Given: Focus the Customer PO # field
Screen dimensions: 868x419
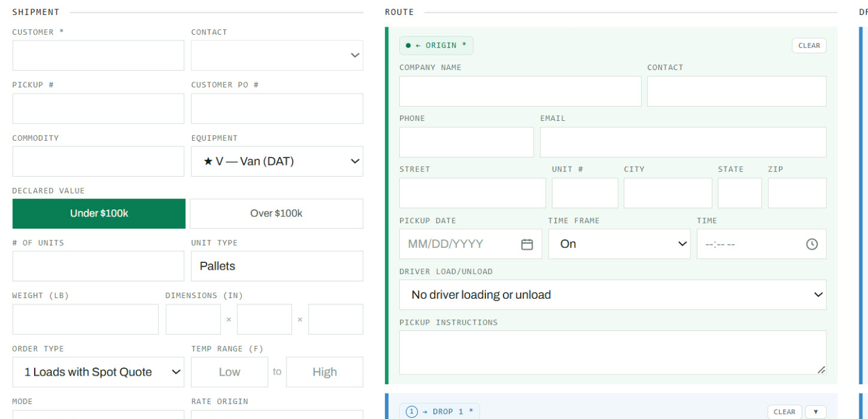Looking at the screenshot, I should coord(277,108).
